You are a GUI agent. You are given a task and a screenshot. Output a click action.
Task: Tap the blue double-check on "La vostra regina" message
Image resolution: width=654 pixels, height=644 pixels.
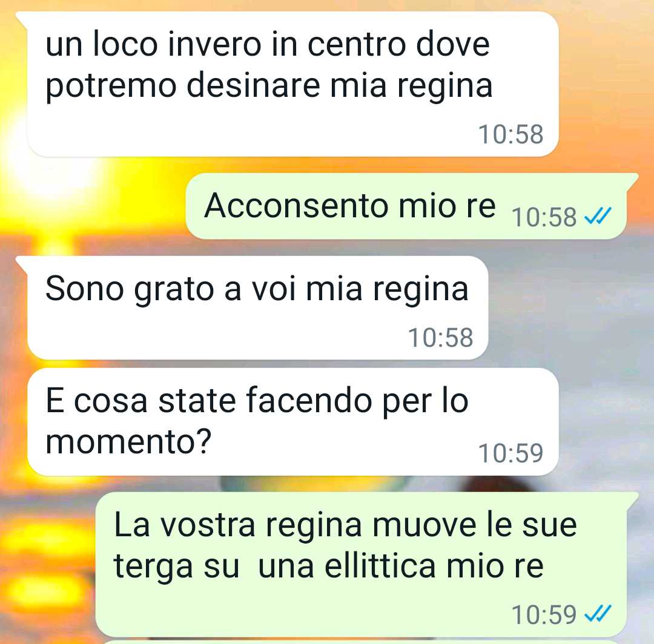click(x=598, y=613)
